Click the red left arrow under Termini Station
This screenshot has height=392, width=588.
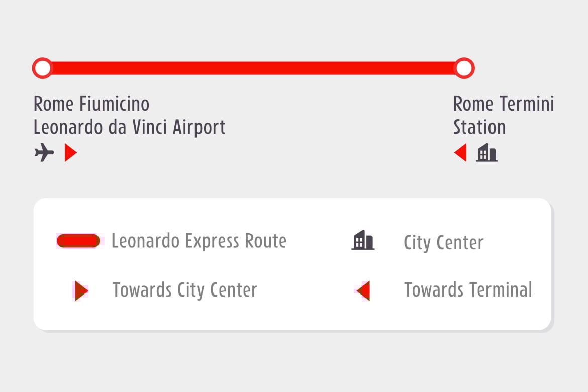point(460,152)
